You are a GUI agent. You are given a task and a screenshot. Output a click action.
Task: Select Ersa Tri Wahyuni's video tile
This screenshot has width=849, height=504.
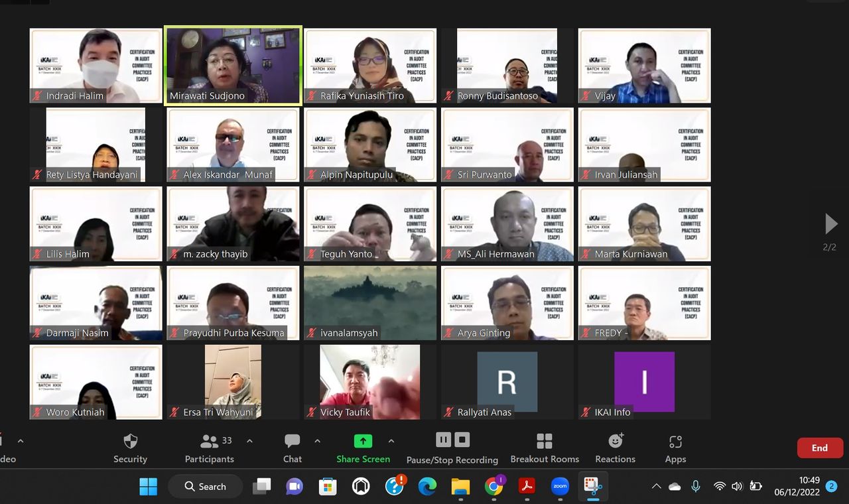(233, 382)
